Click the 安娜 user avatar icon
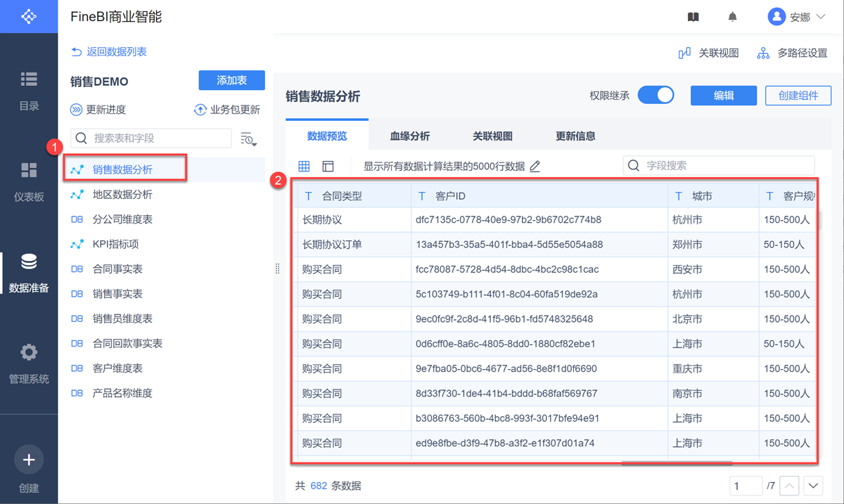The image size is (844, 504). point(776,17)
